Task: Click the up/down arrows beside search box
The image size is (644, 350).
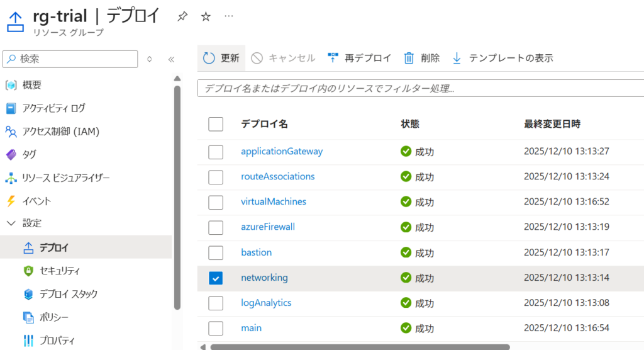Action: (x=150, y=59)
